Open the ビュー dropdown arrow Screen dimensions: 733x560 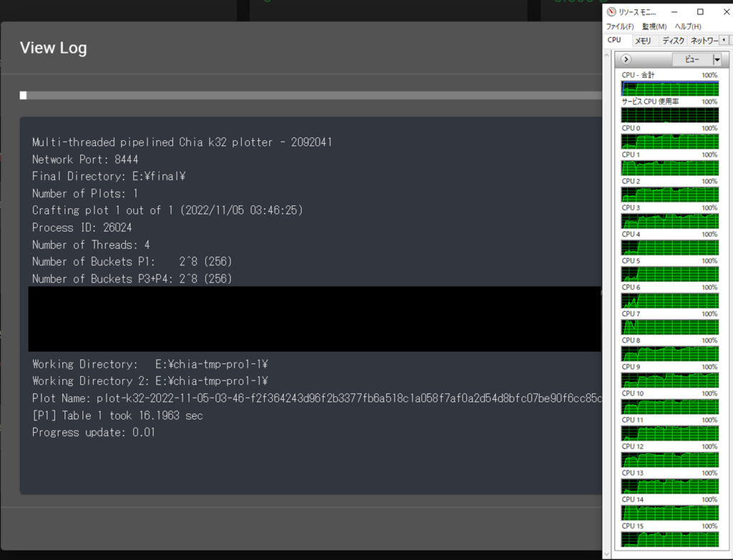pos(717,59)
